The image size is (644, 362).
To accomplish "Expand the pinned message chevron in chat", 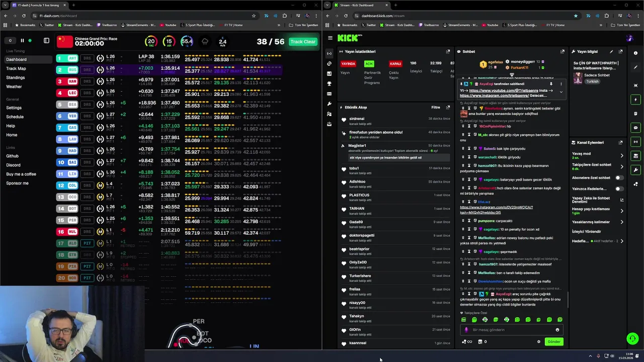I will point(561,92).
